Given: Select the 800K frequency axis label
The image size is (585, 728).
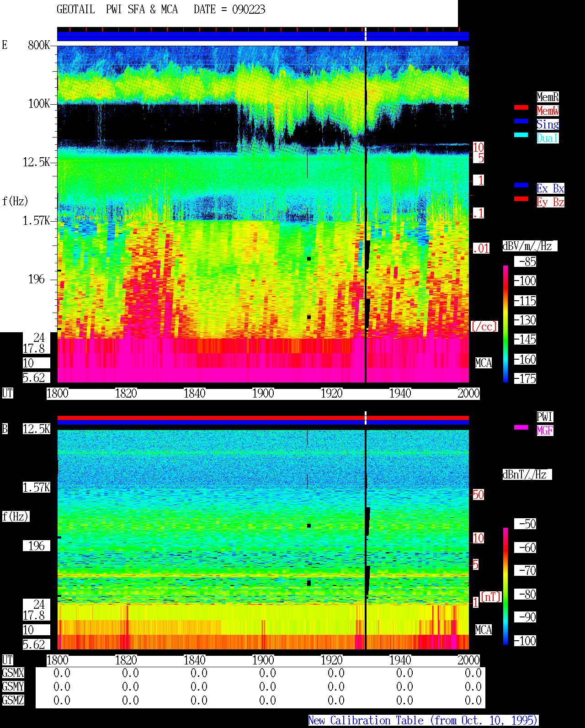Looking at the screenshot, I should tap(39, 45).
